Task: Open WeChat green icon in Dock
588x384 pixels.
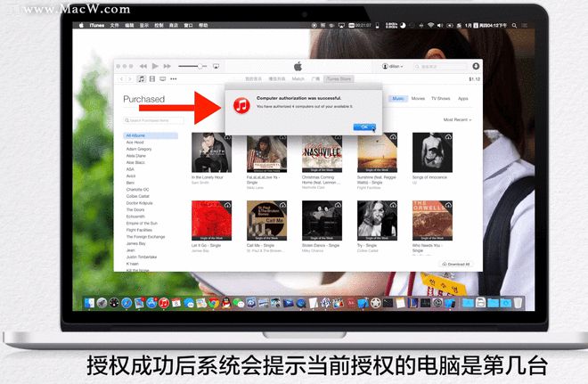Action: [239, 303]
